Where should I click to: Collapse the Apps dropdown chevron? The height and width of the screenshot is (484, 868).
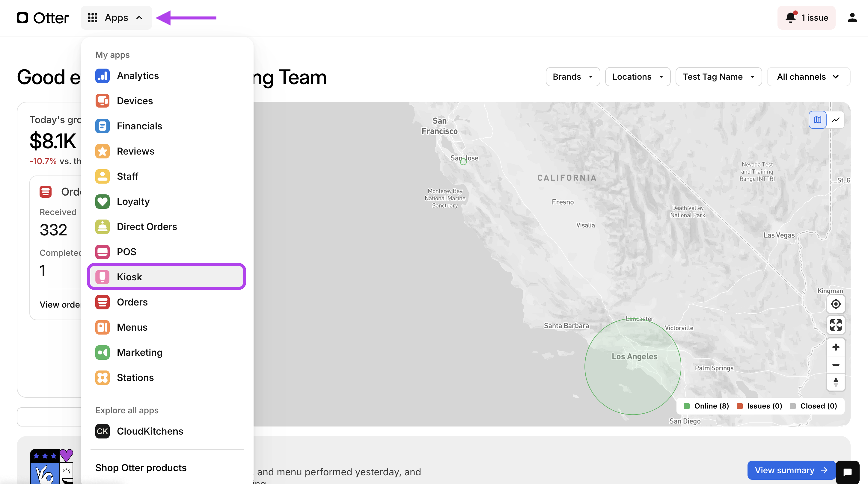click(139, 18)
